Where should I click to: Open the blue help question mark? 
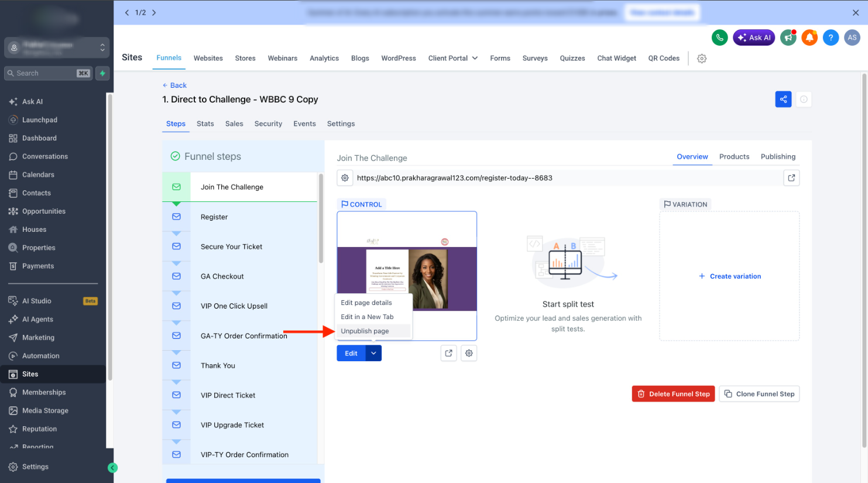pyautogui.click(x=831, y=37)
